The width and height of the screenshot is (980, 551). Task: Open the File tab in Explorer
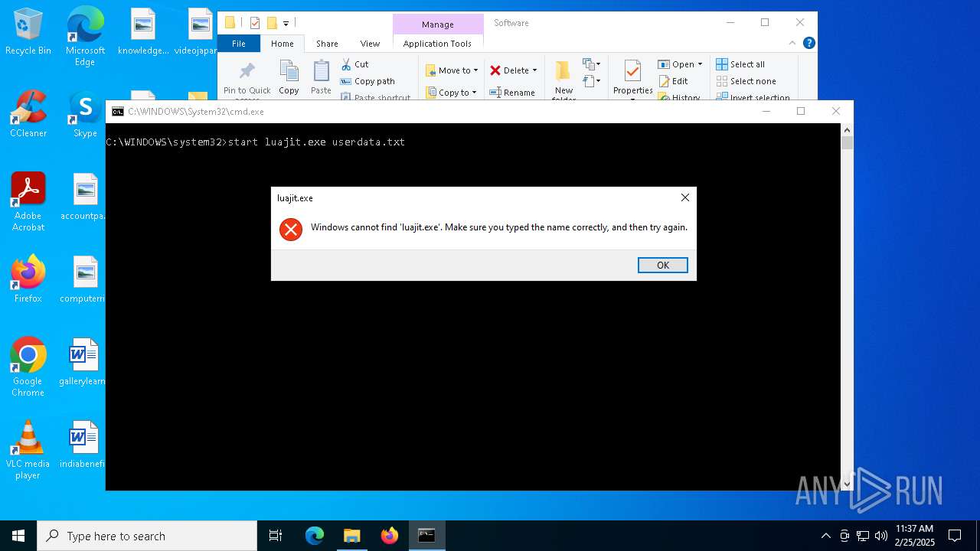pyautogui.click(x=239, y=44)
